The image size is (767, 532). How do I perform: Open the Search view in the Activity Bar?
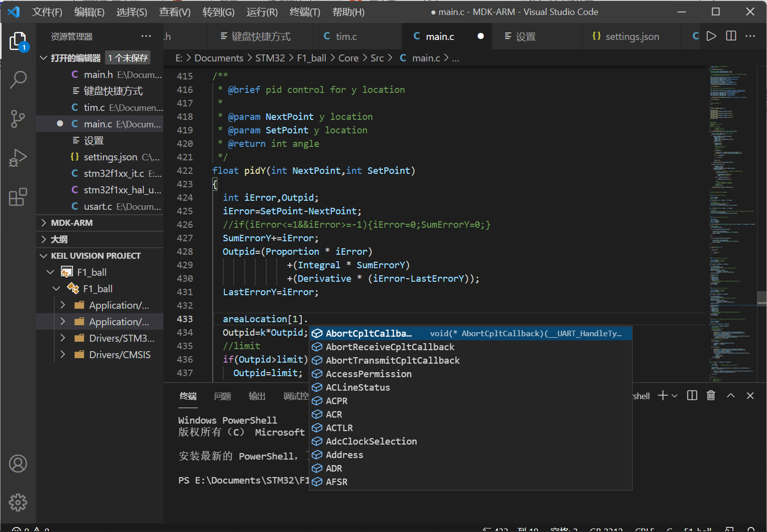18,79
